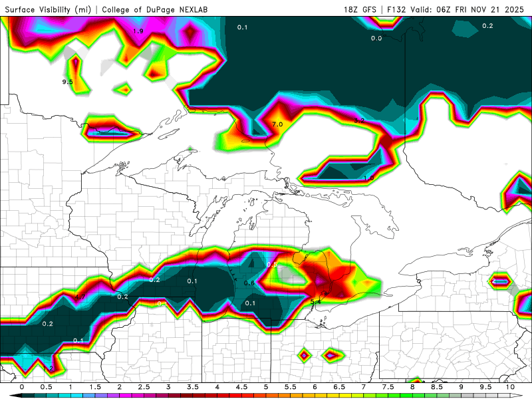532x399 pixels.
Task: Click the "Surface Visibility (mi)" title text
Action: [x=48, y=9]
